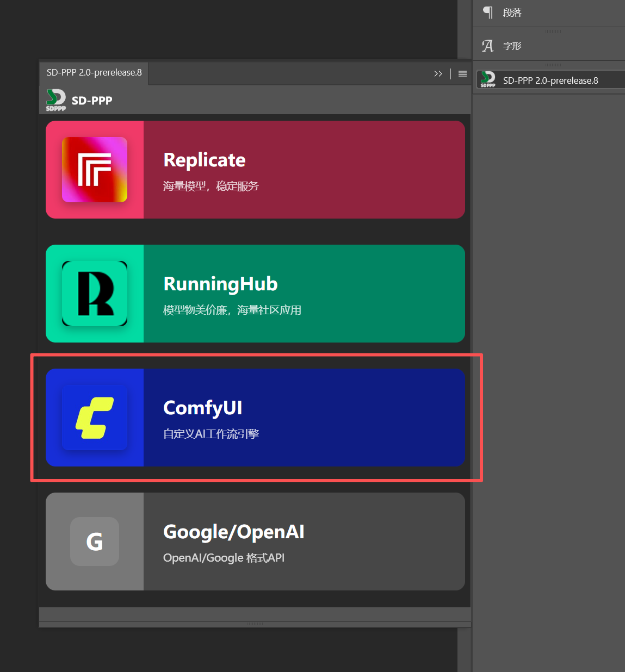
Task: Select the Google/OpenAI service title
Action: click(234, 532)
